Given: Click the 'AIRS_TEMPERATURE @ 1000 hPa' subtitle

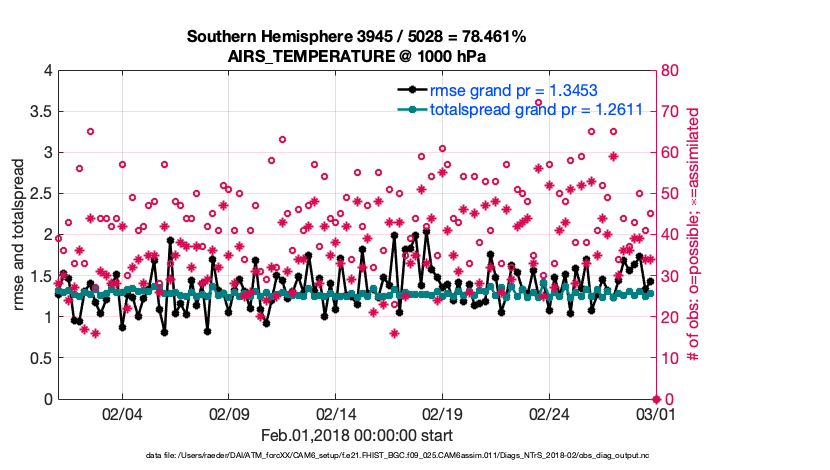Looking at the screenshot, I should (356, 55).
